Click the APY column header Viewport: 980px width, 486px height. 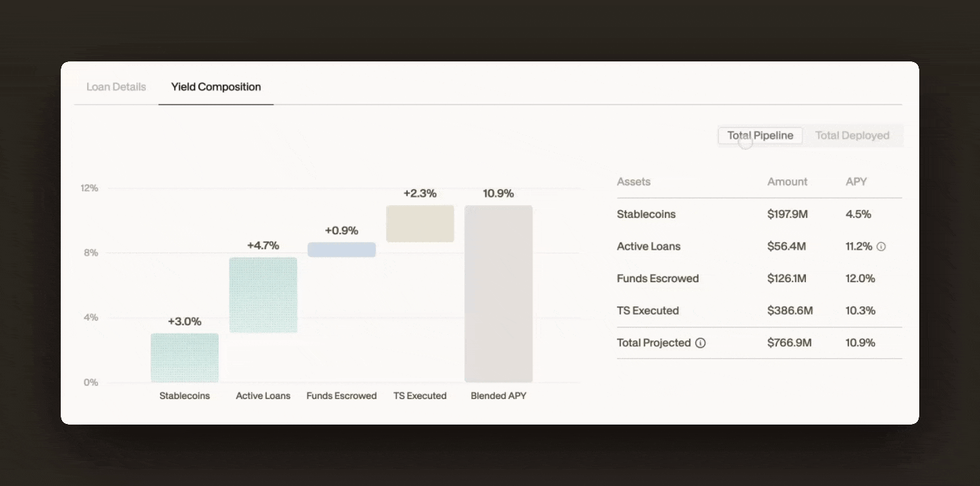(856, 182)
